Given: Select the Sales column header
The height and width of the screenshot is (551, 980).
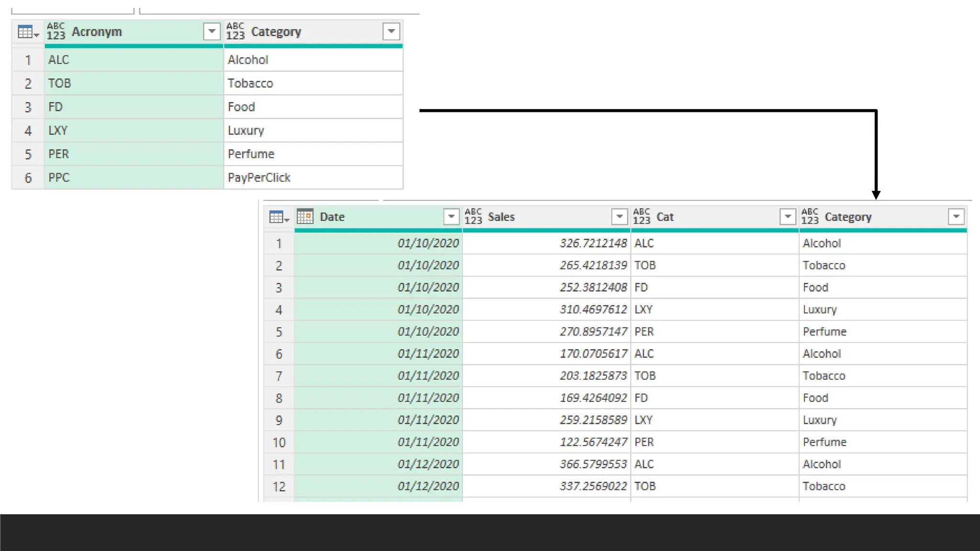Looking at the screenshot, I should 546,217.
